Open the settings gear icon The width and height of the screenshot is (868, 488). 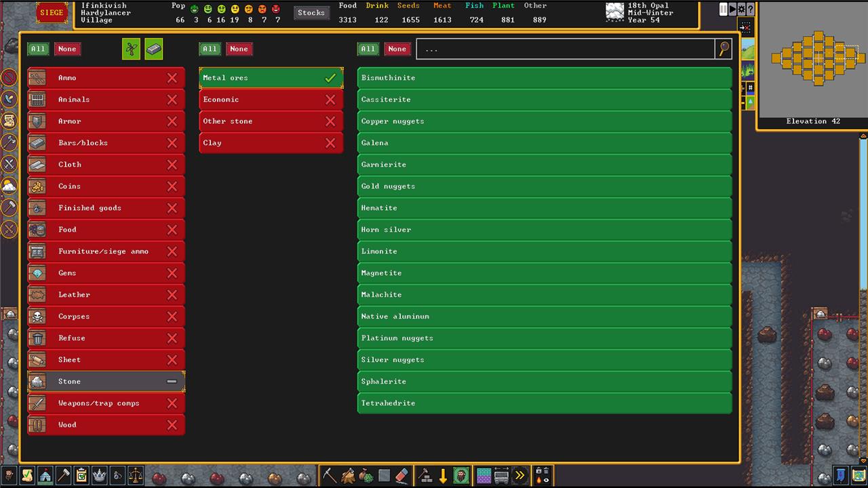(741, 9)
